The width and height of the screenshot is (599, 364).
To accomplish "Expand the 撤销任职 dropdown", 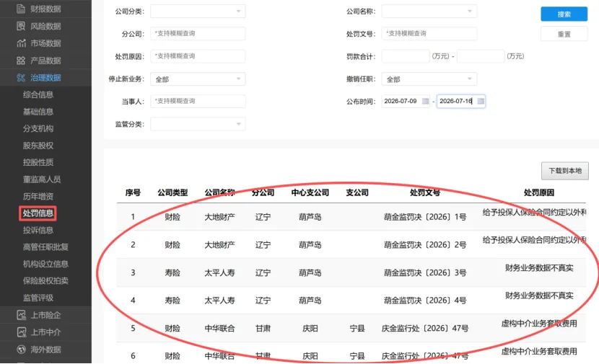I will pos(429,79).
